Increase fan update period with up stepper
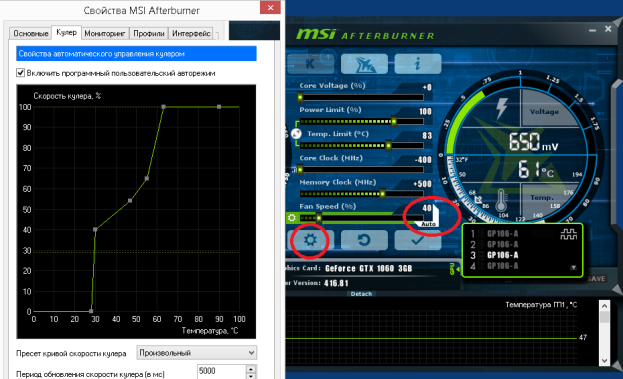623x379 pixels. point(251,369)
